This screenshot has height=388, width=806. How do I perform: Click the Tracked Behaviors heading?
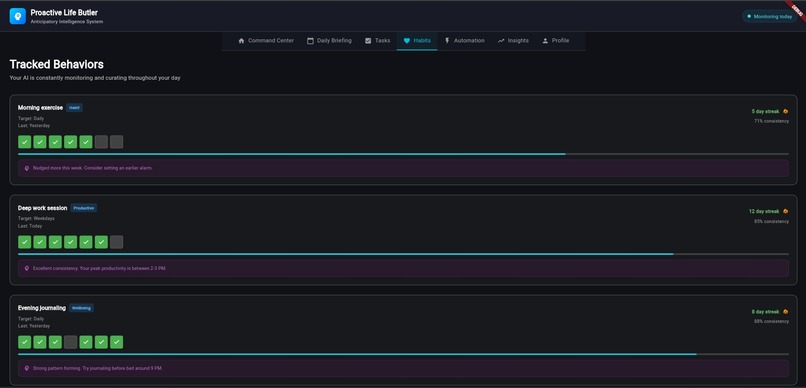tap(57, 64)
